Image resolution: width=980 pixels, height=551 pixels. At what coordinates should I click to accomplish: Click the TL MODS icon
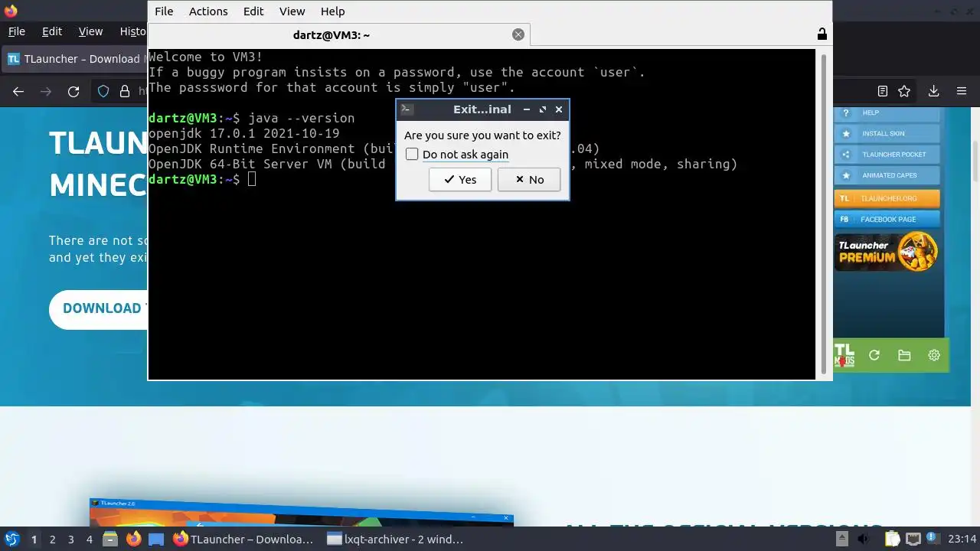[844, 355]
